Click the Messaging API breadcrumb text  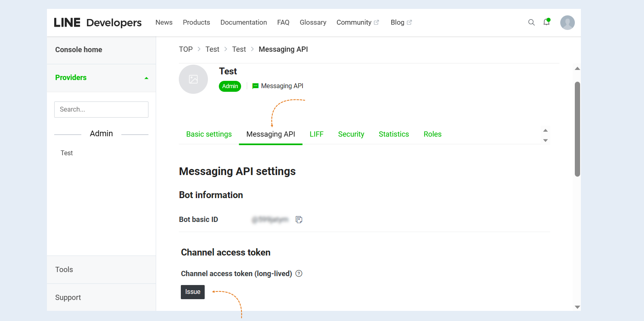click(283, 49)
